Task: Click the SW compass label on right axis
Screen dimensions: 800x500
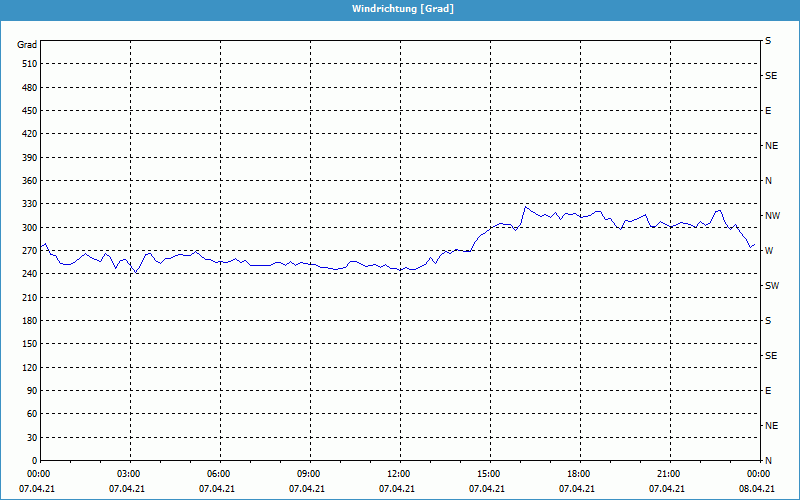Action: pyautogui.click(x=771, y=286)
